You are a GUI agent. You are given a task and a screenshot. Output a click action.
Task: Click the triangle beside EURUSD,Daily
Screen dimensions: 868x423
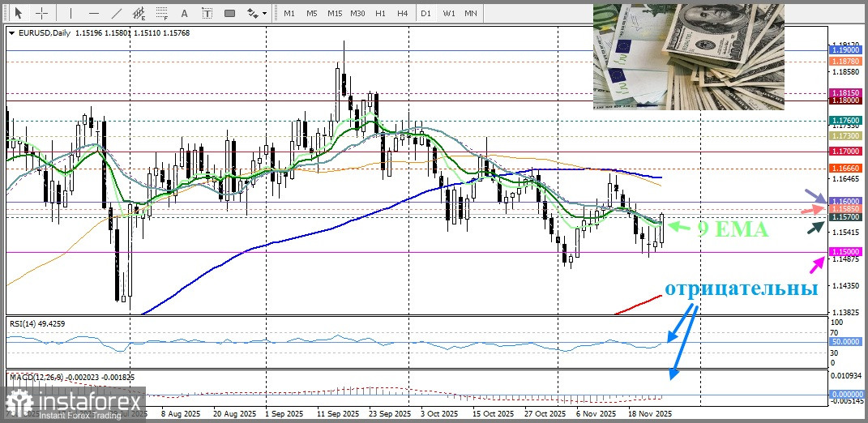12,33
